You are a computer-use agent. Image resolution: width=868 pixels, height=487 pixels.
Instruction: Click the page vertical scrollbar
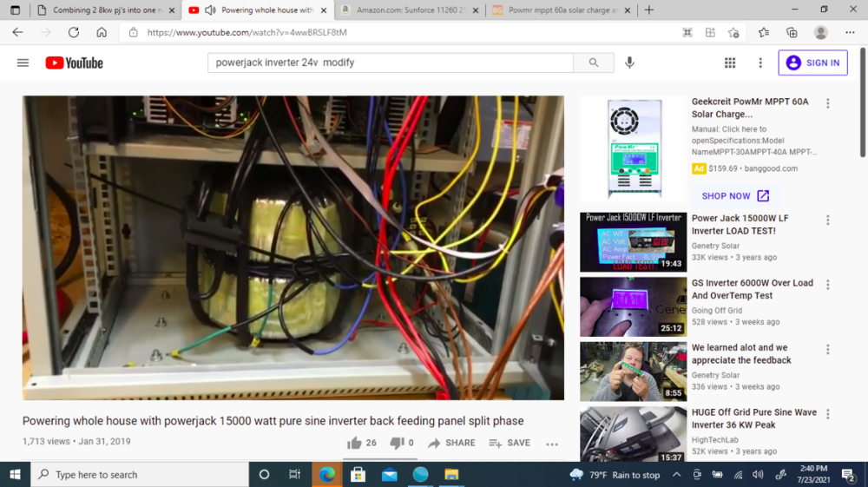863,102
